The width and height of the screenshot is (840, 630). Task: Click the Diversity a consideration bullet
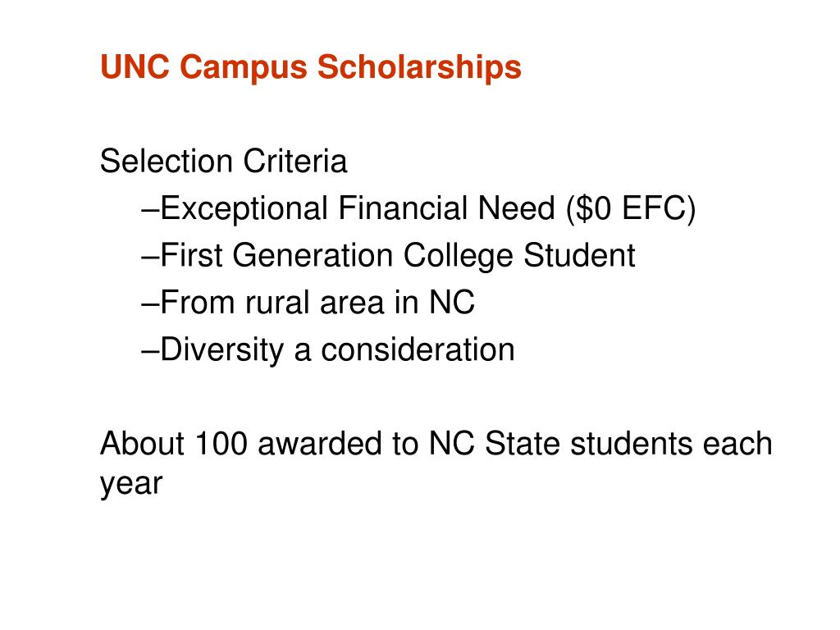(328, 350)
